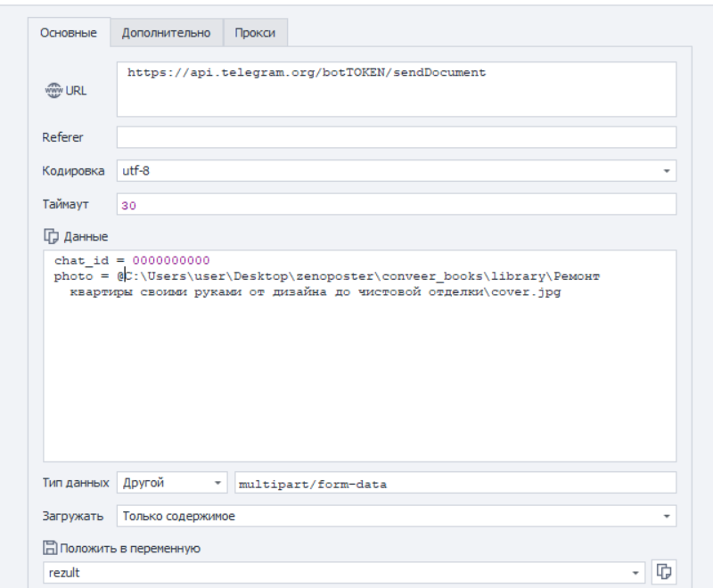Switch to the Основные tab
713x588 pixels.
coord(69,33)
